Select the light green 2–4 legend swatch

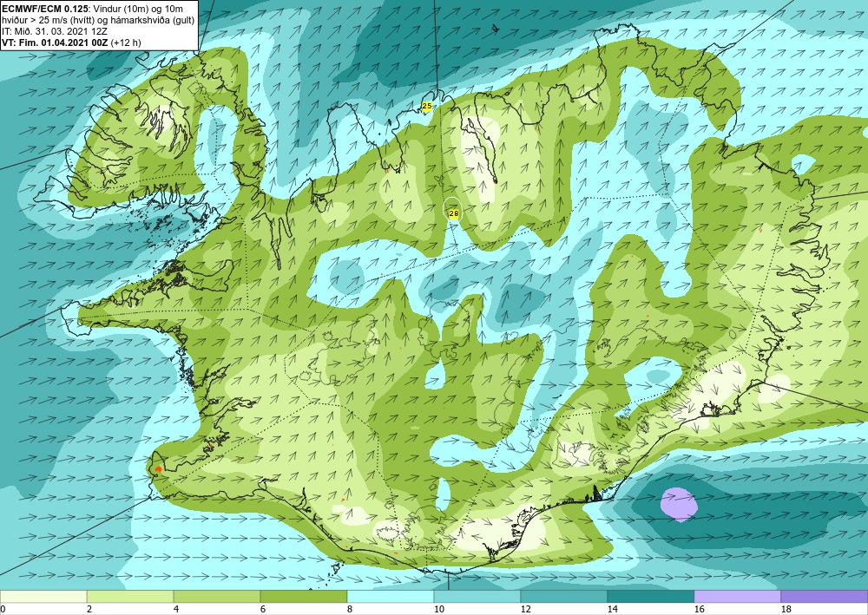(130, 597)
